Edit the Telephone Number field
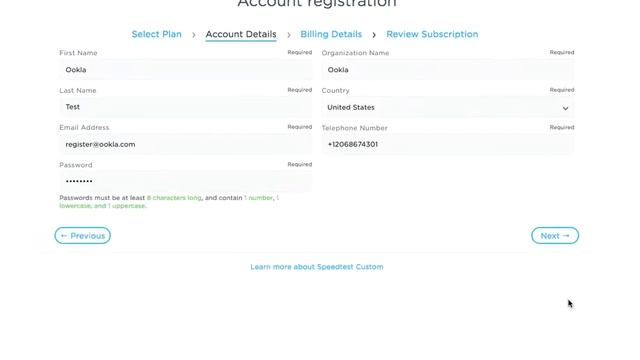This screenshot has height=360, width=640. (x=448, y=144)
